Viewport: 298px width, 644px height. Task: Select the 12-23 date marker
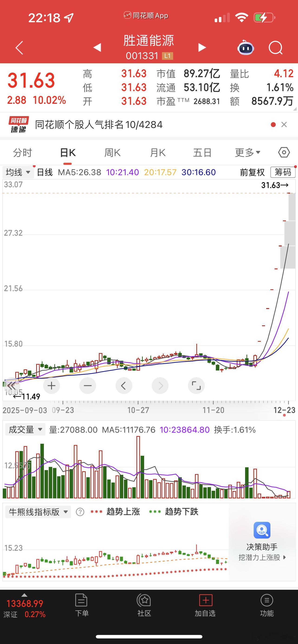pyautogui.click(x=285, y=410)
